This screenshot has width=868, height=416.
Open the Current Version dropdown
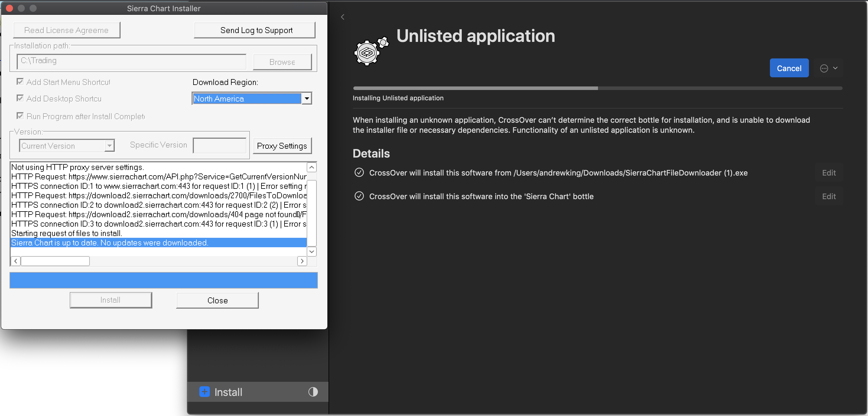pyautogui.click(x=109, y=146)
